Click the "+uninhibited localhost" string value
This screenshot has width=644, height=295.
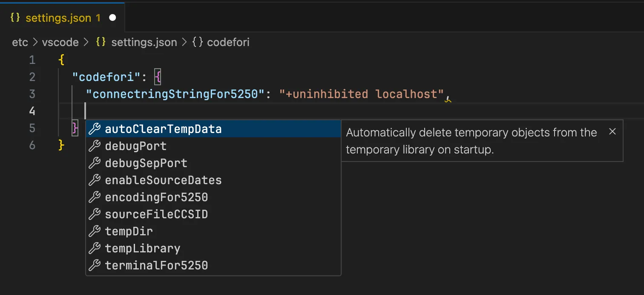coord(362,94)
